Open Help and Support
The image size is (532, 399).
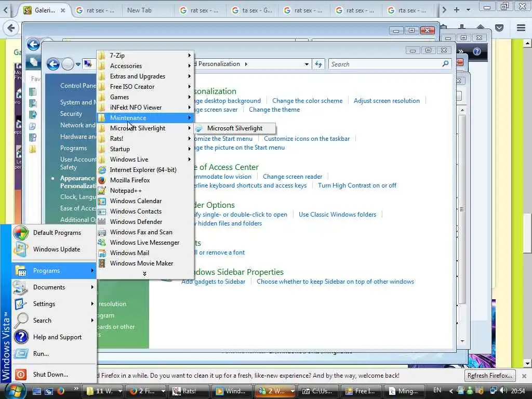(x=54, y=337)
